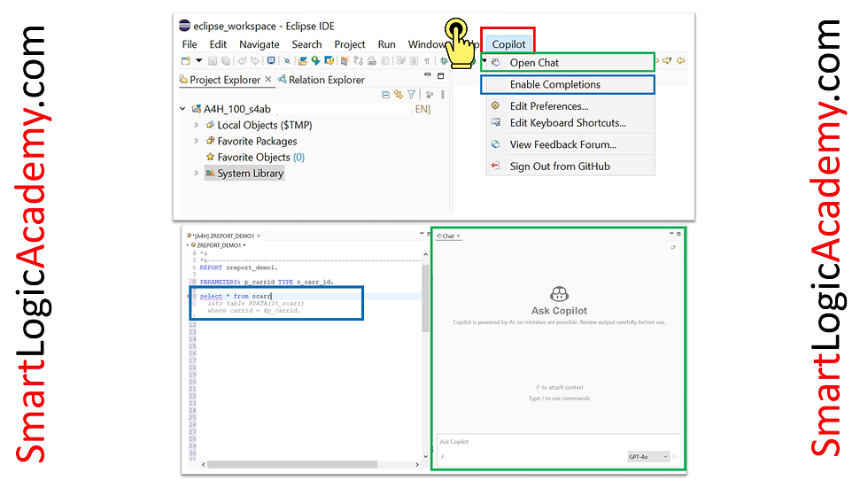Click the green debug bug toolbar icon
This screenshot has height=488, width=868.
click(444, 61)
